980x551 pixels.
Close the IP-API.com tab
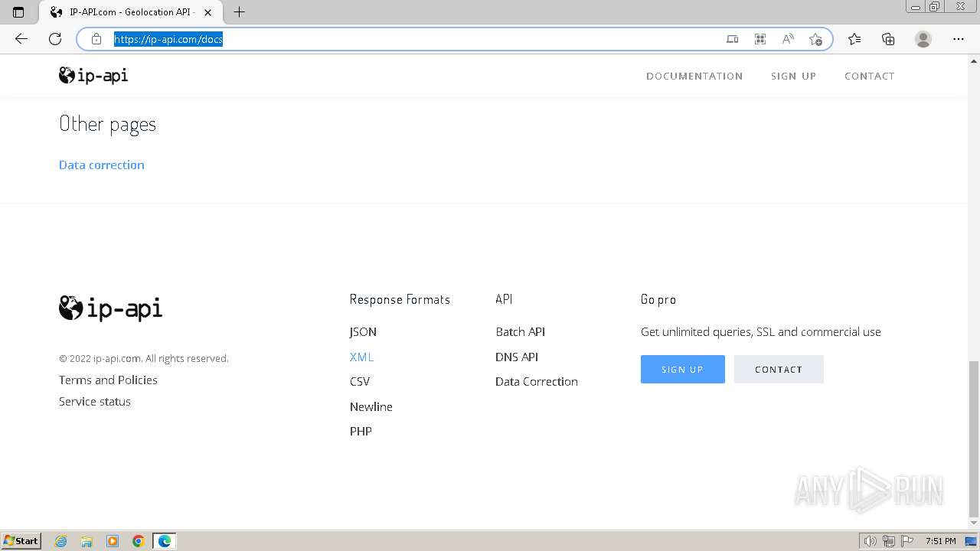coord(207,12)
